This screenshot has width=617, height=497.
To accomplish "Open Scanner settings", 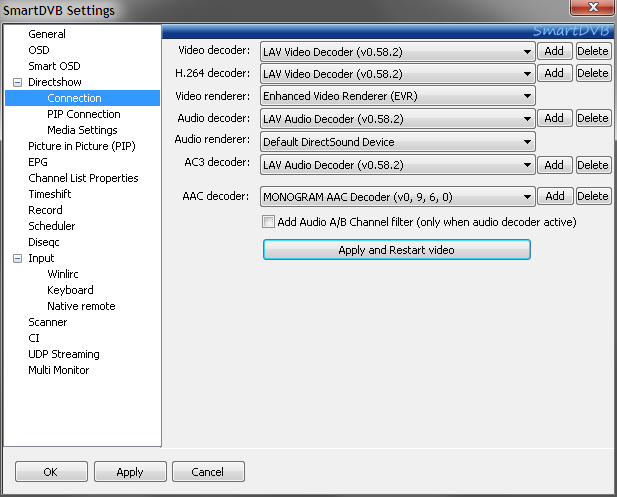I will (x=48, y=322).
